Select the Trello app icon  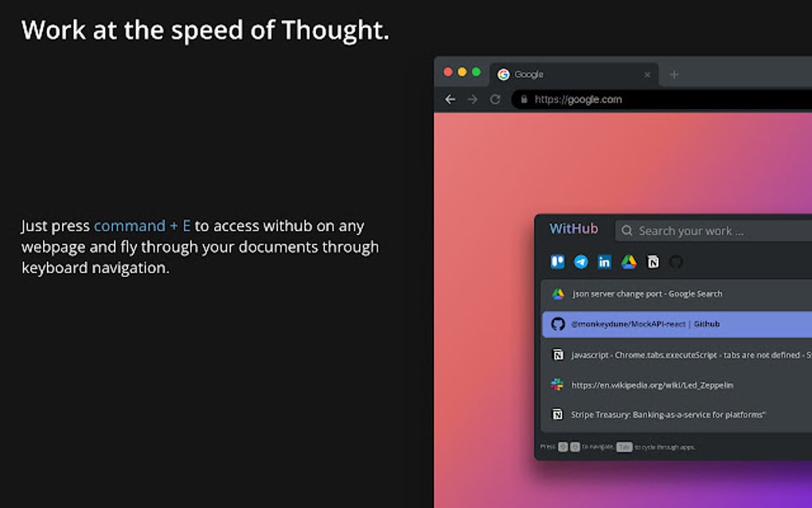click(x=559, y=261)
